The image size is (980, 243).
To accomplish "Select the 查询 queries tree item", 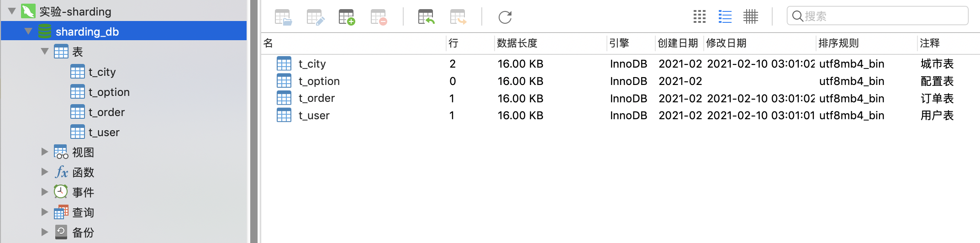I will 83,212.
